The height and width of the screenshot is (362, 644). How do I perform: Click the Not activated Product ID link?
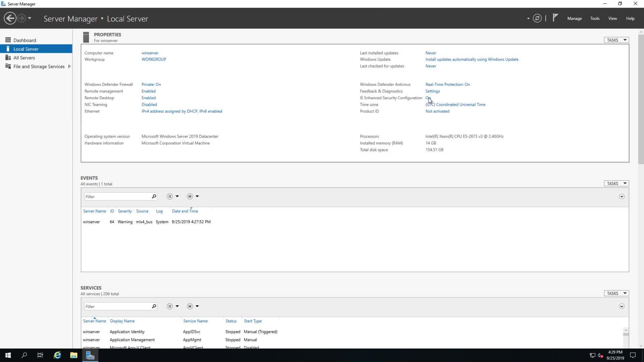click(x=437, y=111)
